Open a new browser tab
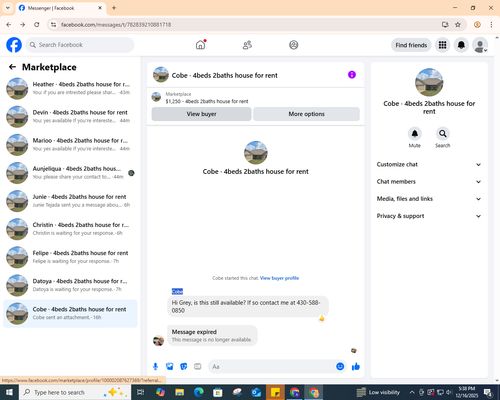This screenshot has width=500, height=400. click(x=114, y=8)
